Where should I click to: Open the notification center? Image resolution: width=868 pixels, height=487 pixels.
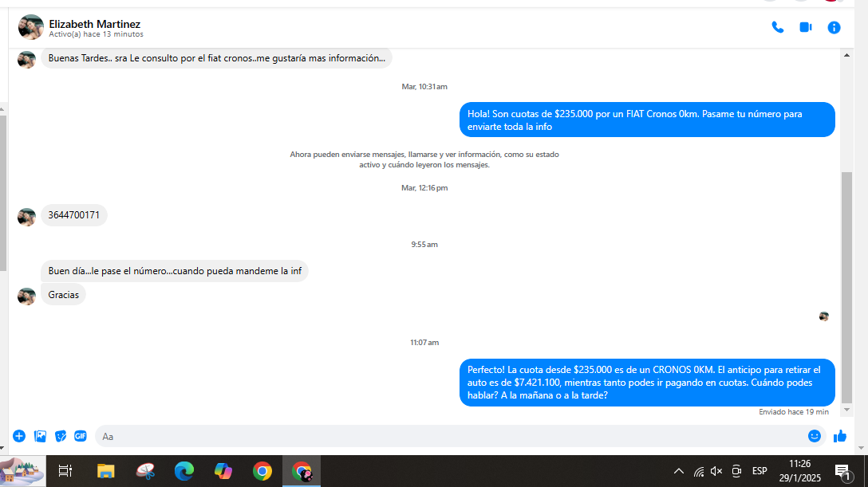[x=842, y=472]
